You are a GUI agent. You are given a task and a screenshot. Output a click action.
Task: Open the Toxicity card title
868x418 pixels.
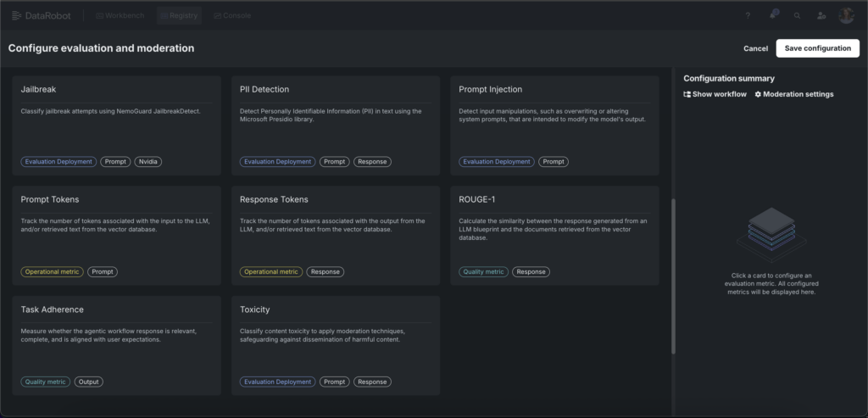pyautogui.click(x=254, y=309)
